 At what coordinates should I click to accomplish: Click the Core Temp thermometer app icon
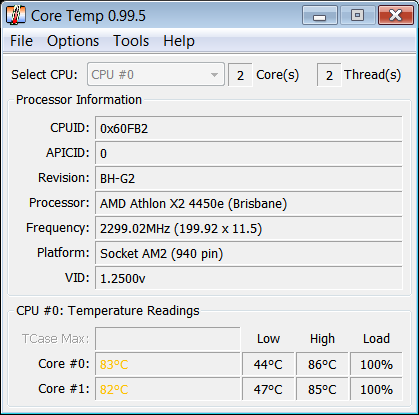tap(16, 16)
